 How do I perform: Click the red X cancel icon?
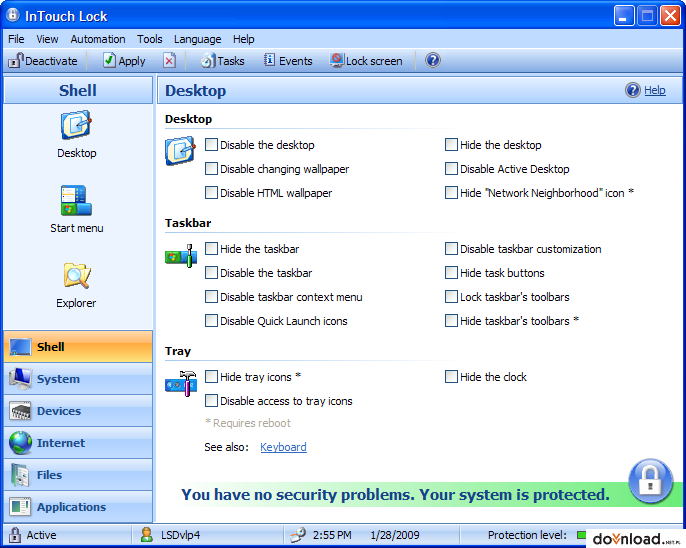point(169,60)
